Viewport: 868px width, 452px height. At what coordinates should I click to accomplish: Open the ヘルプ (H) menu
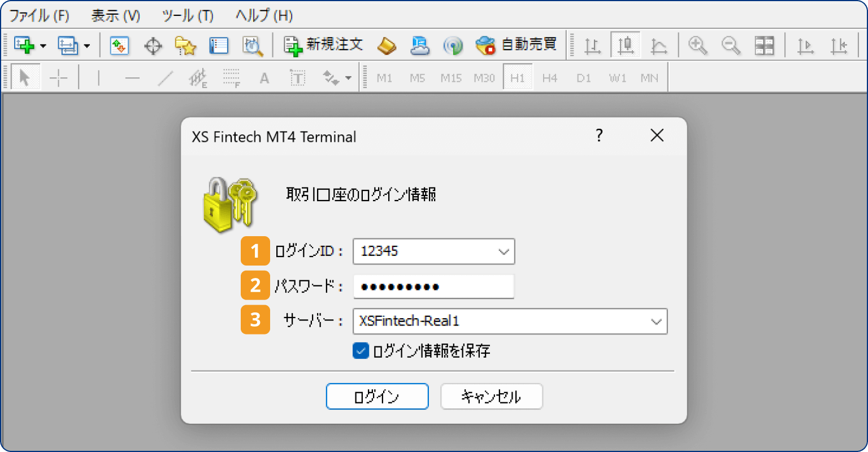264,15
